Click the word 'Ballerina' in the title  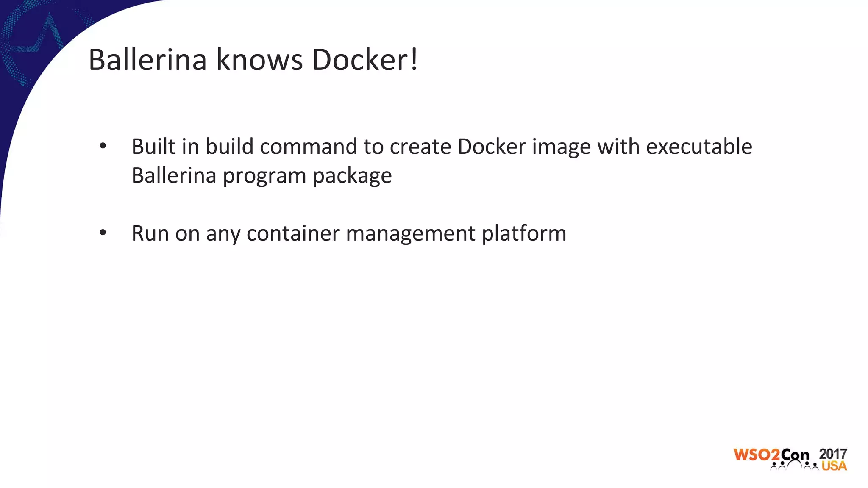[x=147, y=60]
